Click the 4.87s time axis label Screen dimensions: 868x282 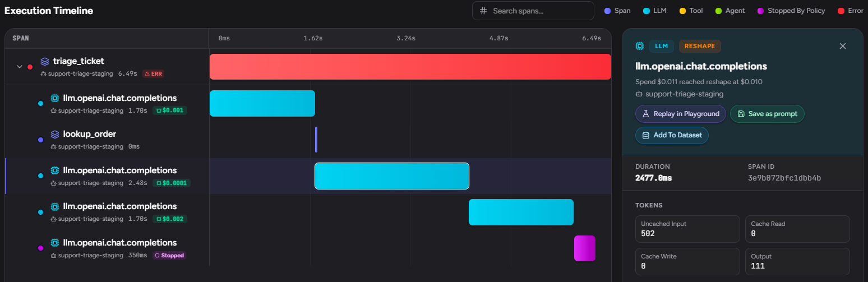coord(498,38)
